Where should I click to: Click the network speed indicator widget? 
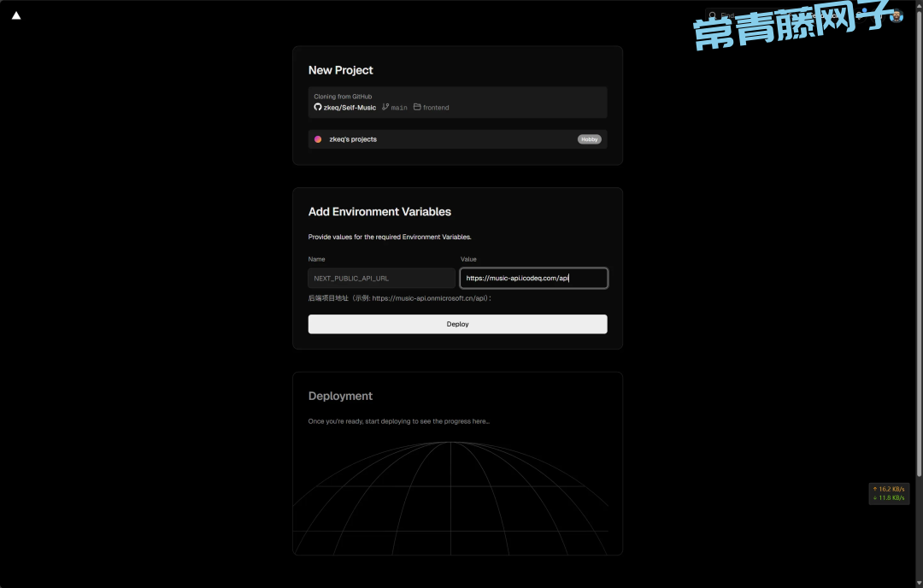point(889,493)
